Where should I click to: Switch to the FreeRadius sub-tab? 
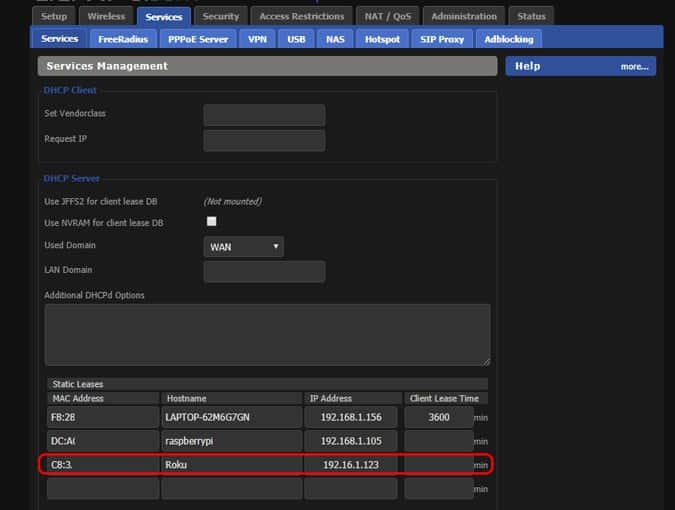pyautogui.click(x=121, y=39)
